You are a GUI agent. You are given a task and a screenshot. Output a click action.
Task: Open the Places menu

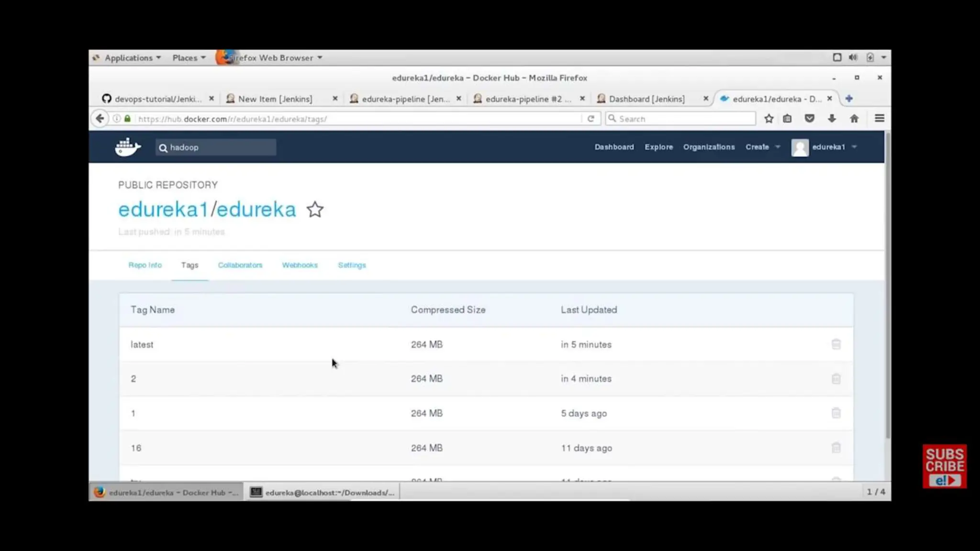189,58
